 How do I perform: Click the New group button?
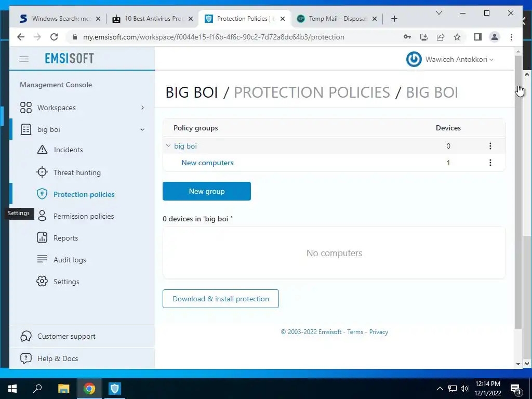coord(207,191)
